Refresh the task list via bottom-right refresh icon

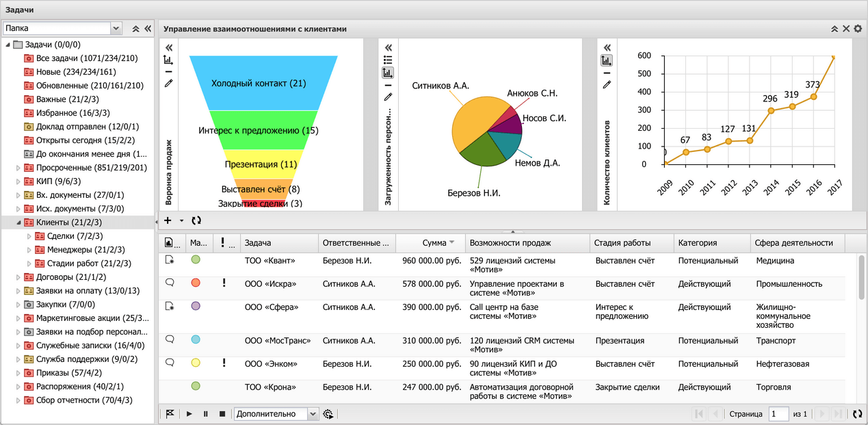coord(857,414)
